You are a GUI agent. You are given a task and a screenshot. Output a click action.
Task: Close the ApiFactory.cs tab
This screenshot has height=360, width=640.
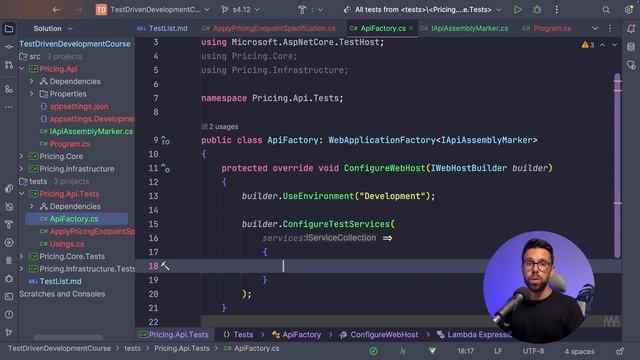411,29
